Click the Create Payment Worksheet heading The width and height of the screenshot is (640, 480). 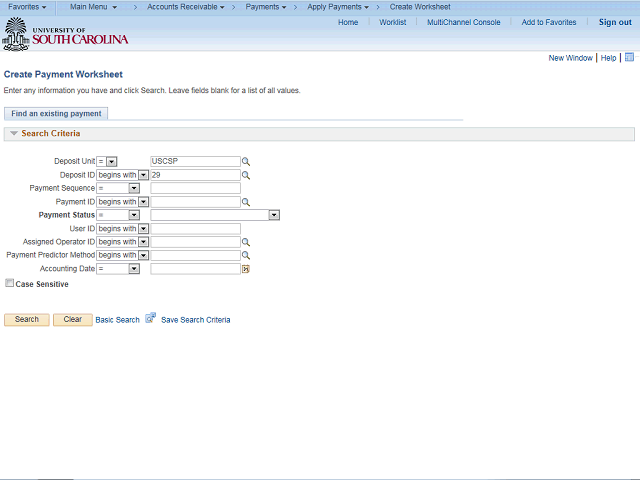[63, 74]
